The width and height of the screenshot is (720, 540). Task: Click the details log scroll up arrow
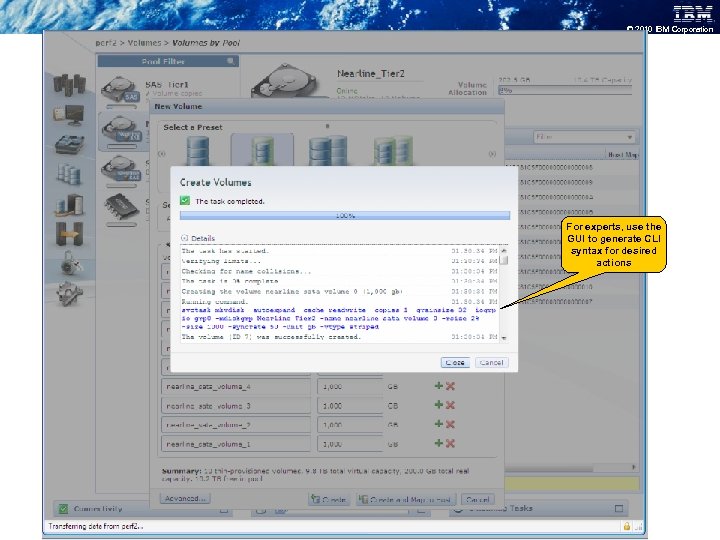point(504,251)
